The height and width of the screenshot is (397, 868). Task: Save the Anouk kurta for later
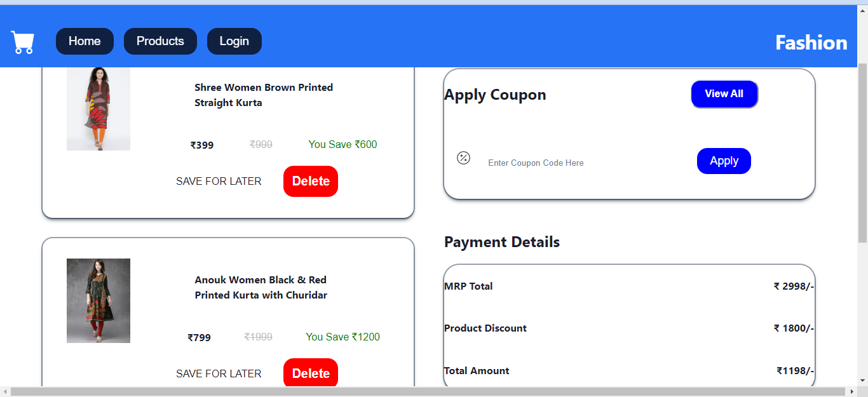point(219,373)
